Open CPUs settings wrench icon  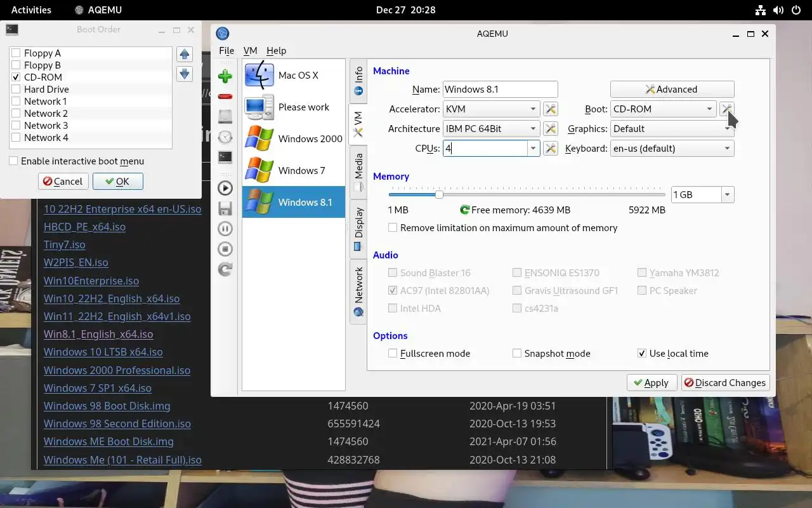tap(551, 149)
